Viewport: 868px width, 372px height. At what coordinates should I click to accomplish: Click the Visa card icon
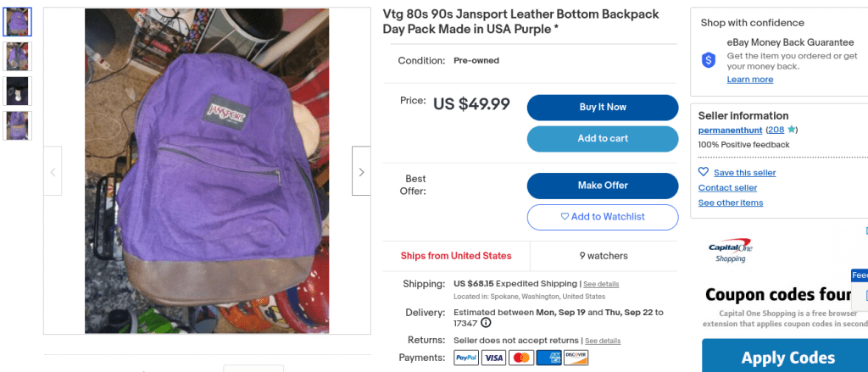pos(493,358)
